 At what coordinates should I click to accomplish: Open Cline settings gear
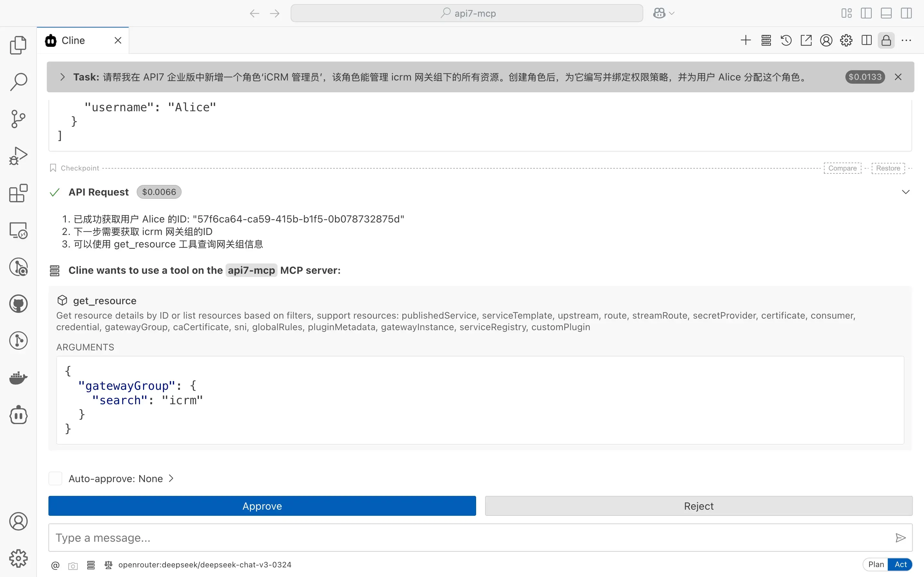[846, 40]
